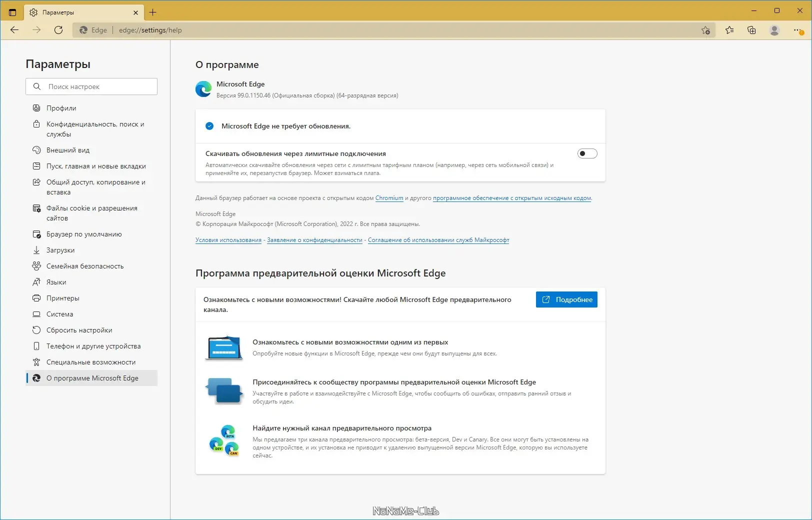The height and width of the screenshot is (520, 812).
Task: Click the Система icon
Action: (x=36, y=314)
